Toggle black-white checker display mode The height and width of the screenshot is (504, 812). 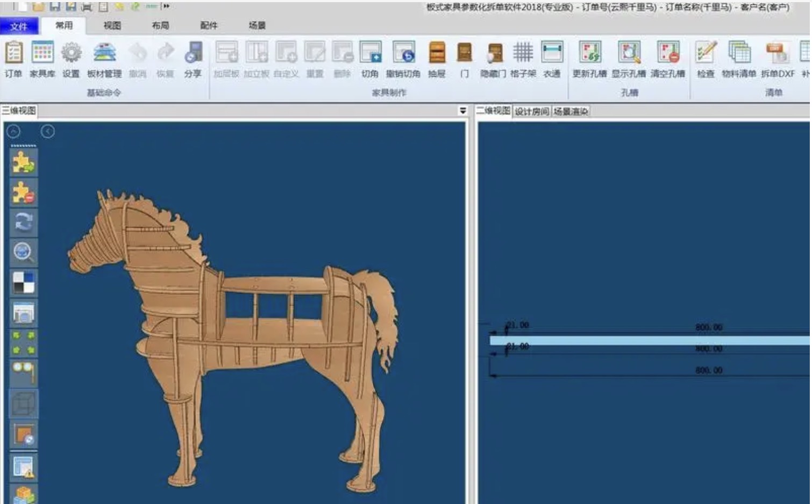click(x=24, y=282)
